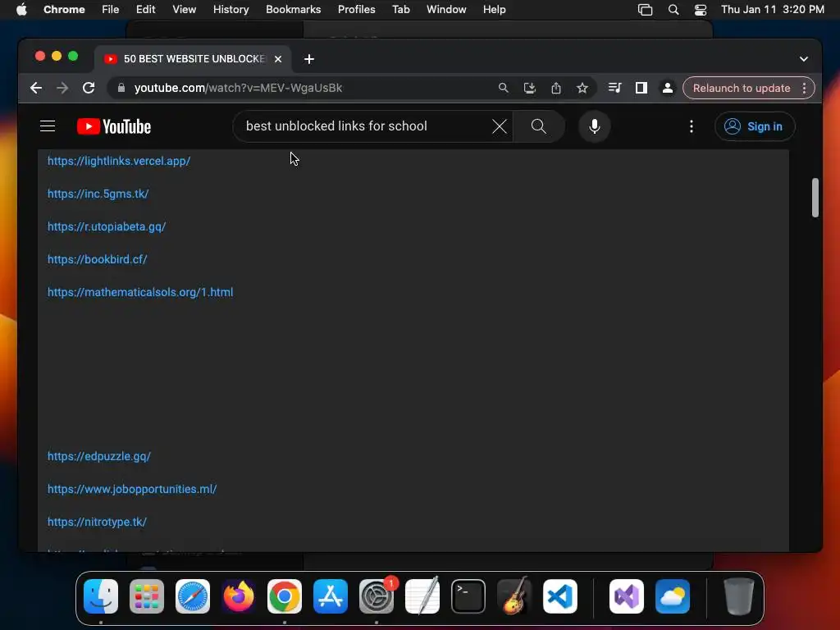Open the r.utopiabeta.gq link

coord(107,226)
